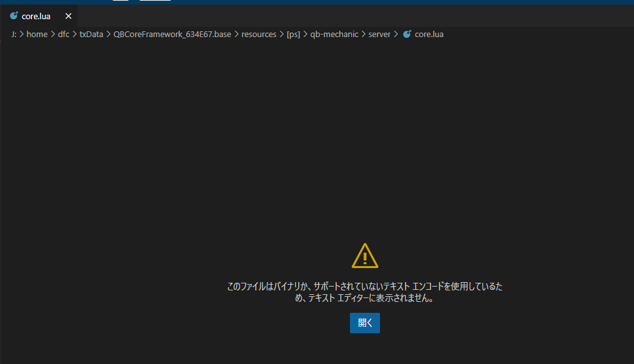Open the J: drive breadcrumb

click(x=14, y=35)
